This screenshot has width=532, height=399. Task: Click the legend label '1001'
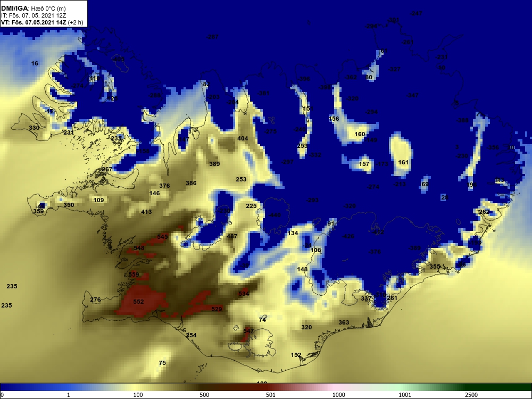pos(405,395)
